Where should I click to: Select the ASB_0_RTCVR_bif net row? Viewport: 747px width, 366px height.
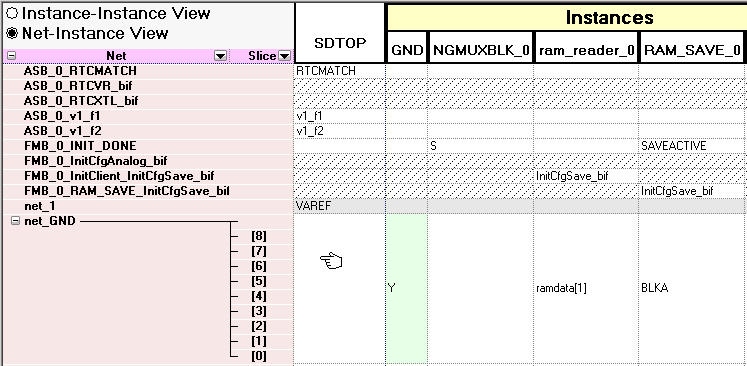tap(148, 86)
